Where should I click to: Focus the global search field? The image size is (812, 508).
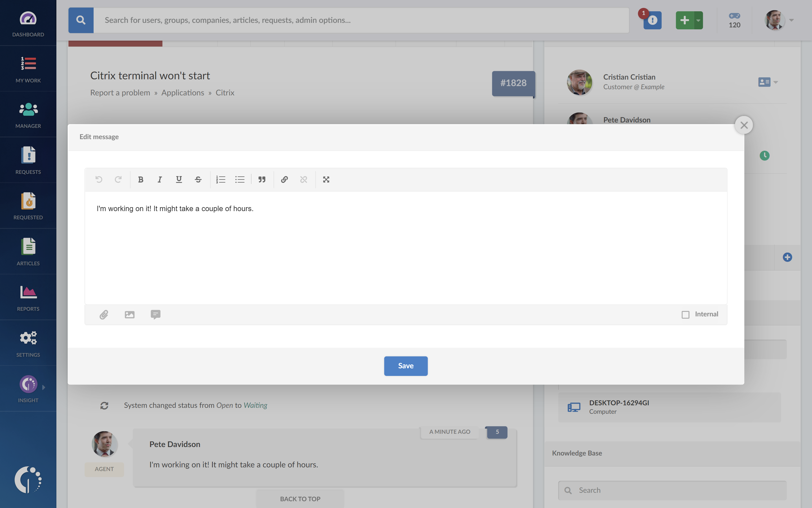tap(361, 20)
